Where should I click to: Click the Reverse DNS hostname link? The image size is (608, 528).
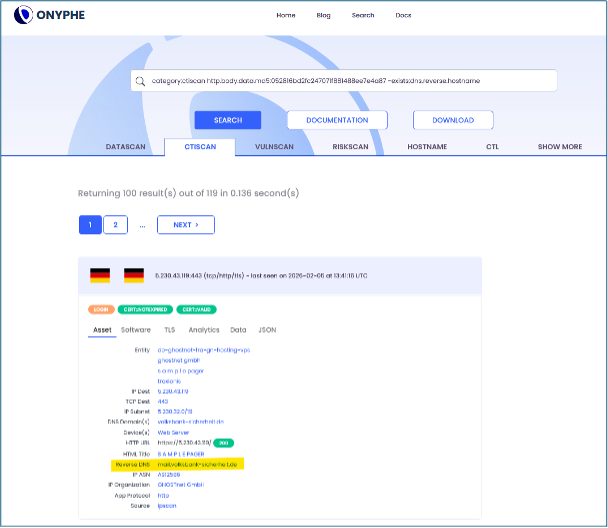click(197, 464)
